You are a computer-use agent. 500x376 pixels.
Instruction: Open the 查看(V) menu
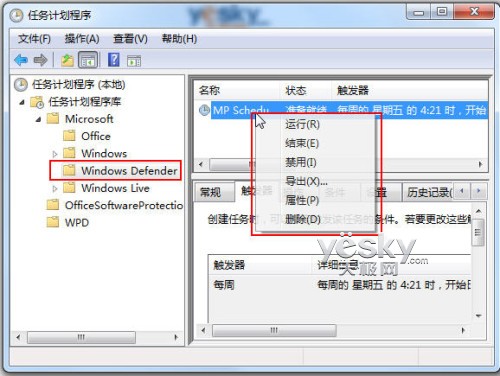click(130, 39)
